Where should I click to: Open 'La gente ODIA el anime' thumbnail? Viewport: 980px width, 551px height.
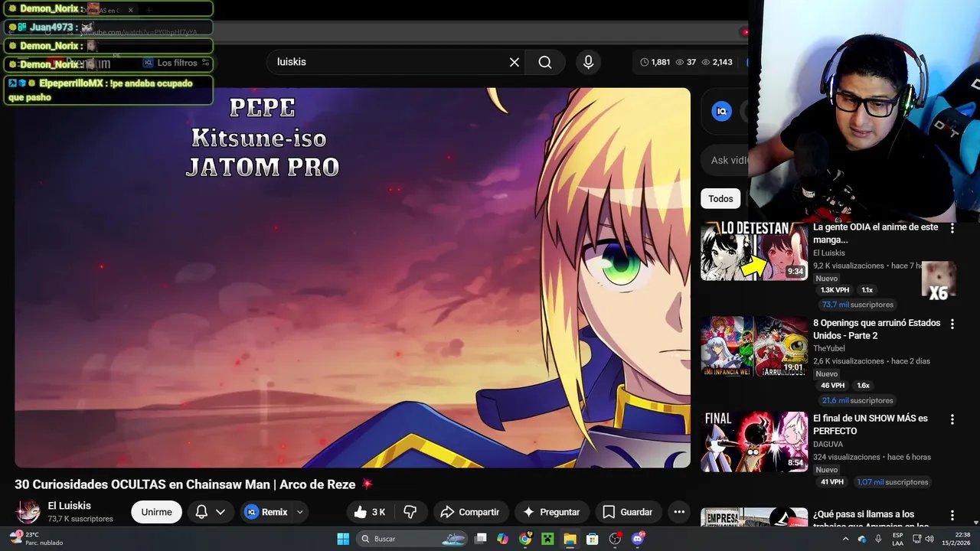754,251
